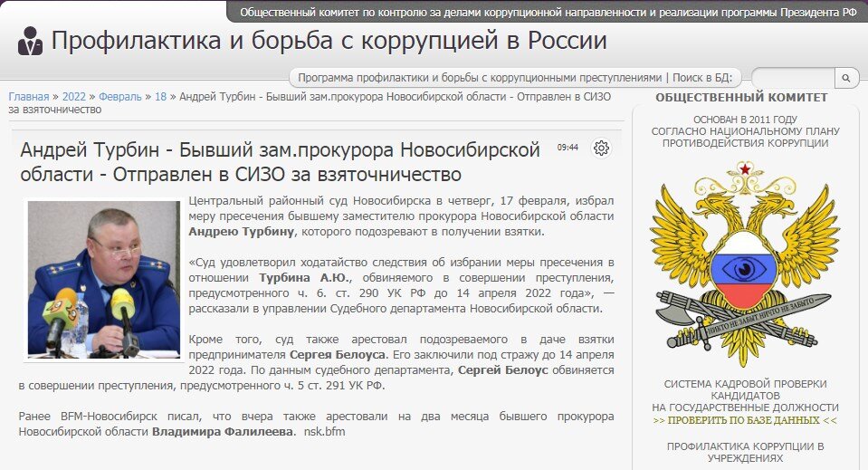This screenshot has height=470, width=868.
Task: Click ПРОФИЛАКТИКА КОРРУПЦИИ В УЧРЕЖДЕНИЯХ text
Action: (745, 452)
